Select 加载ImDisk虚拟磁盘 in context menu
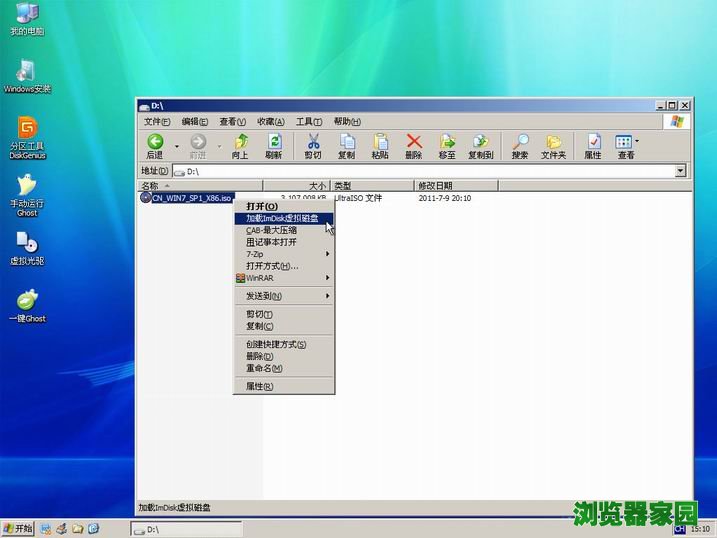The height and width of the screenshot is (538, 717). pyautogui.click(x=283, y=218)
